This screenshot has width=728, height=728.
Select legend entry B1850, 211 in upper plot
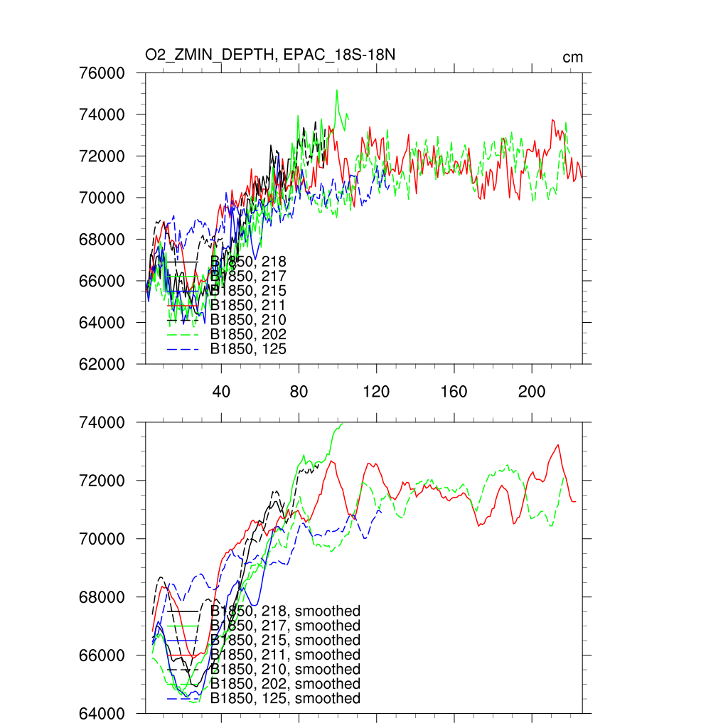(248, 305)
